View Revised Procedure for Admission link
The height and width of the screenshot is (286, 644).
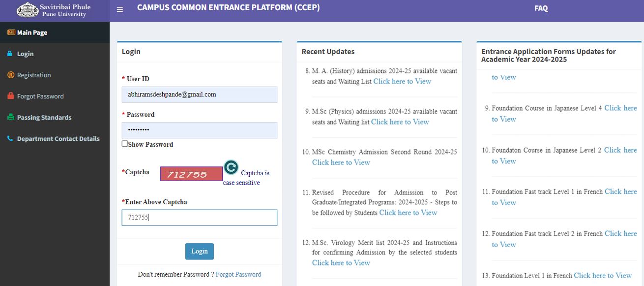tap(408, 213)
